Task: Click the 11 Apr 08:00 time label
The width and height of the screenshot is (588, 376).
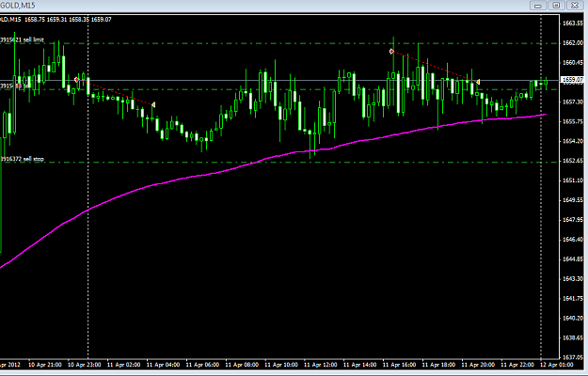Action: (x=242, y=365)
